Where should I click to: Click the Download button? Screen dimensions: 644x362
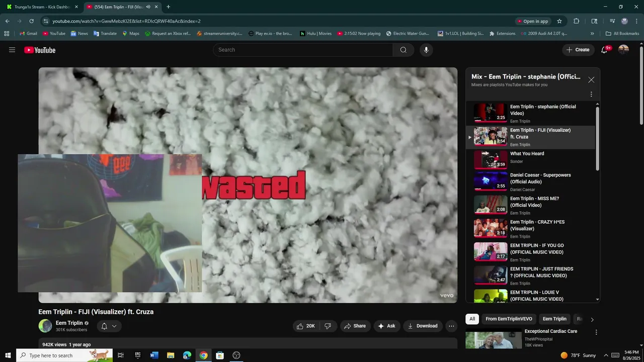[423, 326]
